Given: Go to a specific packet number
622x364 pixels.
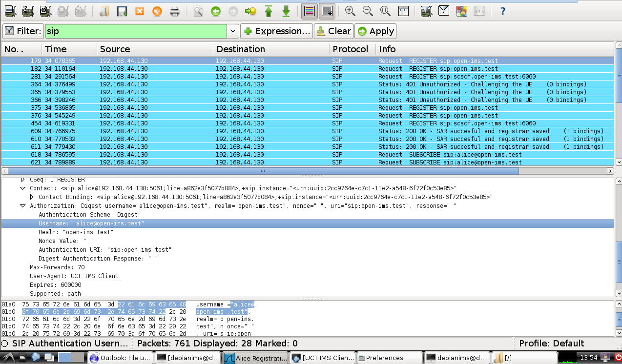Looking at the screenshot, I should (250, 11).
